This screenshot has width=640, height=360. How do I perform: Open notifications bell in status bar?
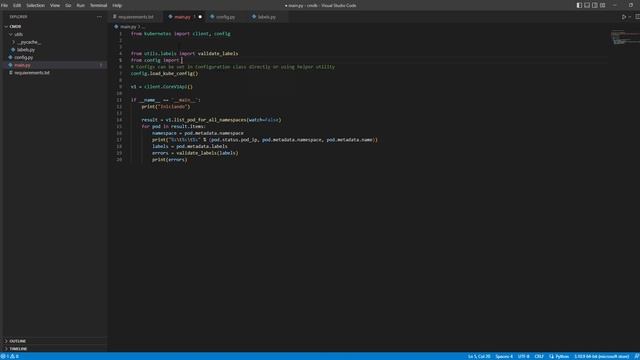(x=636, y=356)
